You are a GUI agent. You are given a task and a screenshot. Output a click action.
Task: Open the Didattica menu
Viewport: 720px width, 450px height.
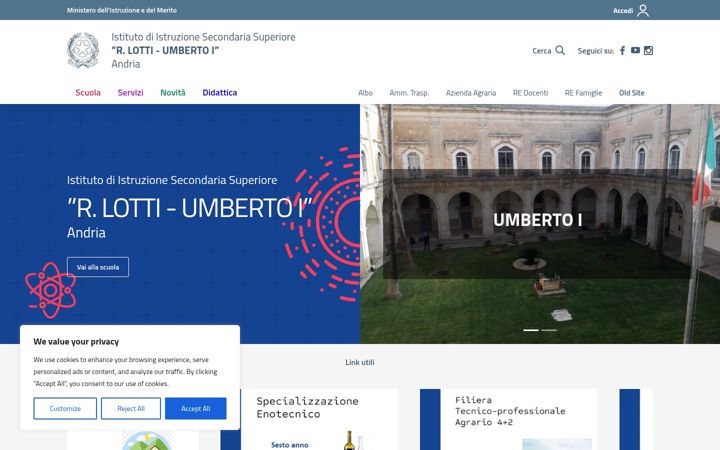pyautogui.click(x=220, y=93)
